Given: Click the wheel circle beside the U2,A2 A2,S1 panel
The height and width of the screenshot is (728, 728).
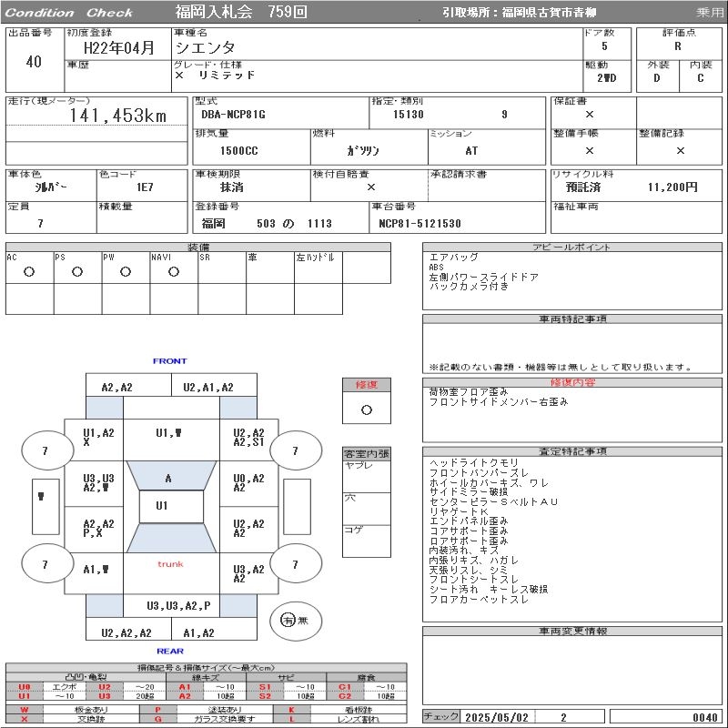Looking at the screenshot, I should 295,450.
